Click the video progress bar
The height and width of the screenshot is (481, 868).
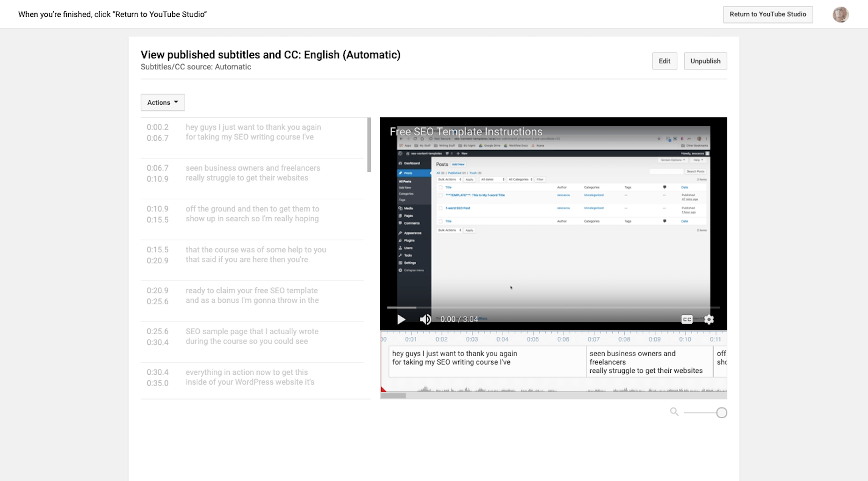point(553,307)
